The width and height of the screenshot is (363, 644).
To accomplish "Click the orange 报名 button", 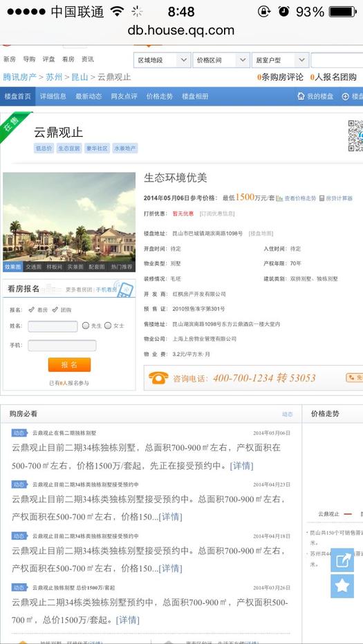I will (69, 365).
